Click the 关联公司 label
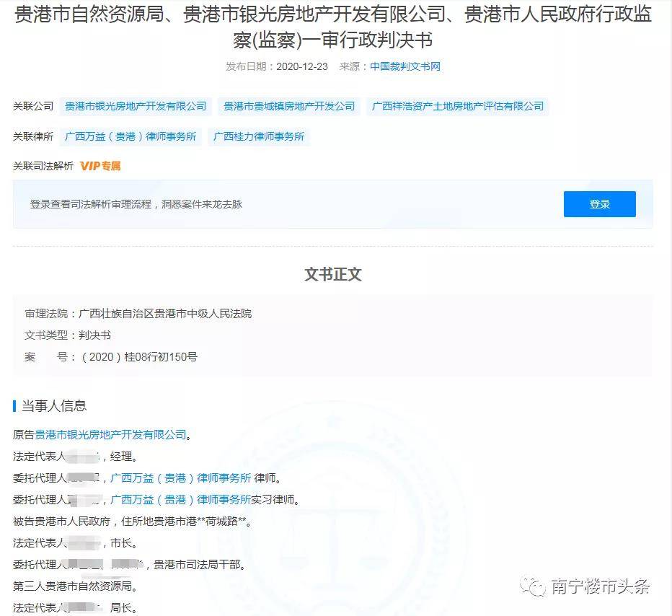Image resolution: width=672 pixels, height=616 pixels. pyautogui.click(x=33, y=106)
